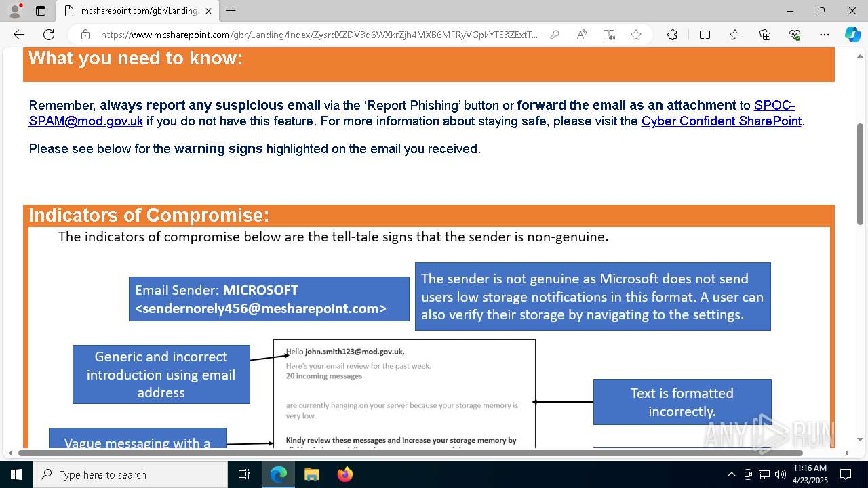Refresh the current page
The width and height of the screenshot is (868, 488).
[x=49, y=35]
